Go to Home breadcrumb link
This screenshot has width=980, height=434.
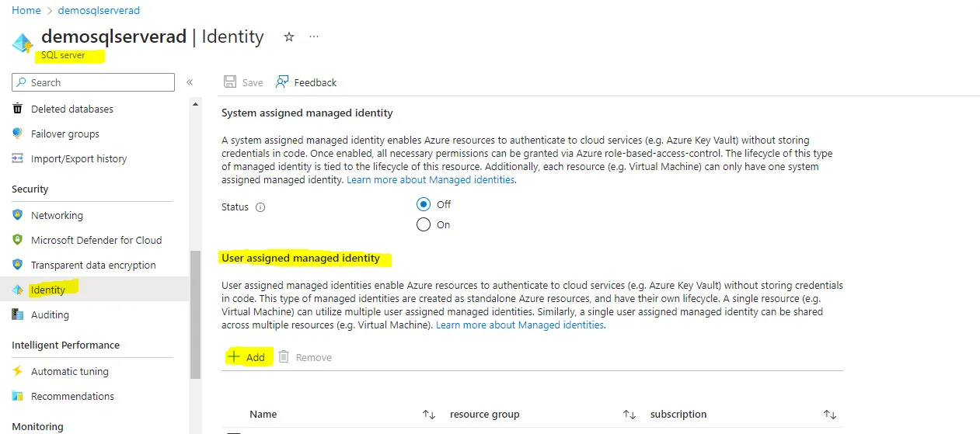26,11
